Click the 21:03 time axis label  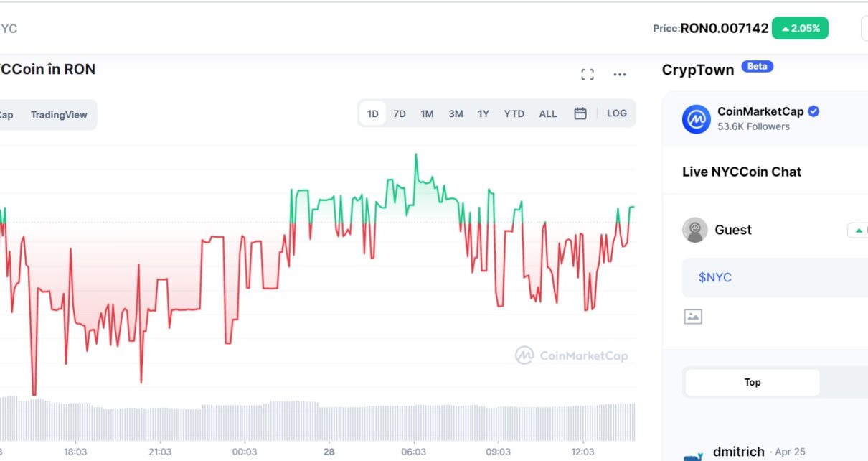pos(160,452)
